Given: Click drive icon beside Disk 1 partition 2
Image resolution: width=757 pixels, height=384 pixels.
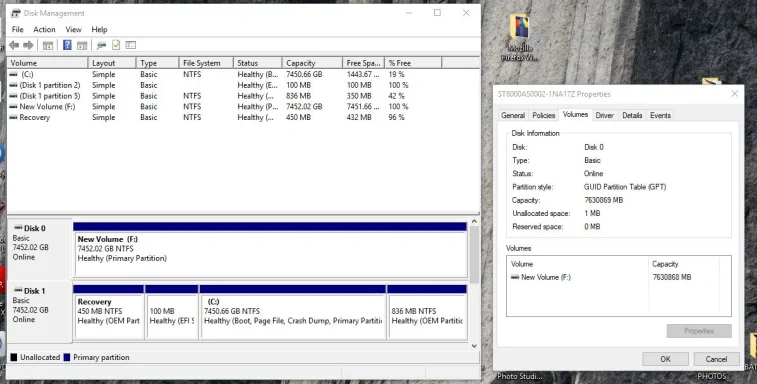Looking at the screenshot, I should click(x=14, y=85).
